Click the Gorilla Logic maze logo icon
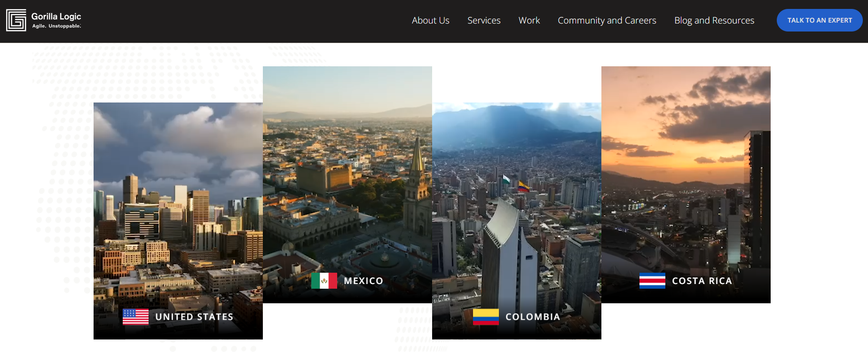The width and height of the screenshot is (868, 355). (x=16, y=20)
